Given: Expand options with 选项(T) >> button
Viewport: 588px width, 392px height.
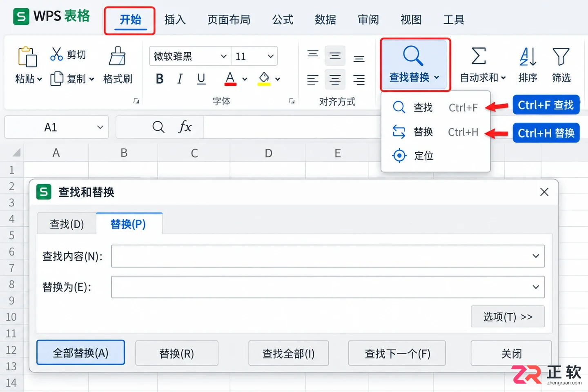Looking at the screenshot, I should tap(508, 316).
